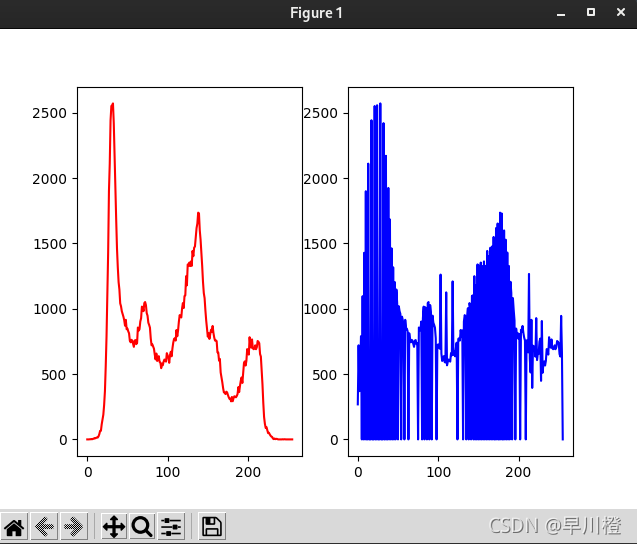The width and height of the screenshot is (637, 544).
Task: Click the 500 y-axis label on the blue plot
Action: [324, 375]
